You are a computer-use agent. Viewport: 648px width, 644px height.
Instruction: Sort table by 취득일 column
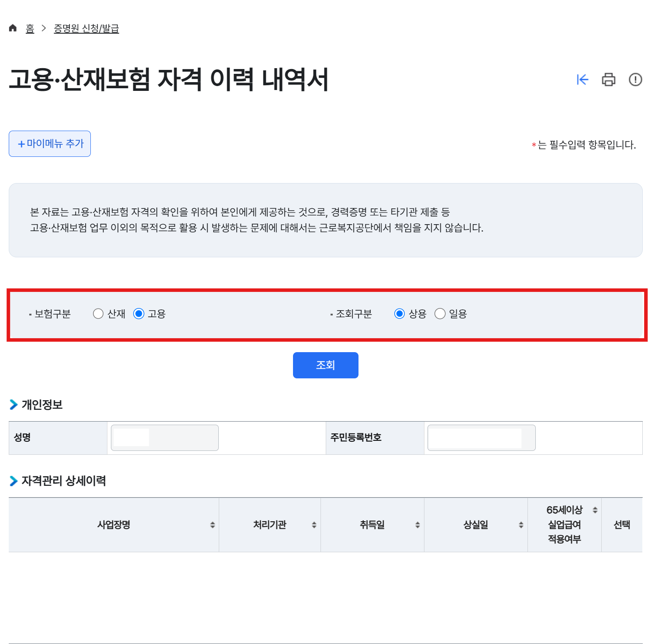click(417, 525)
